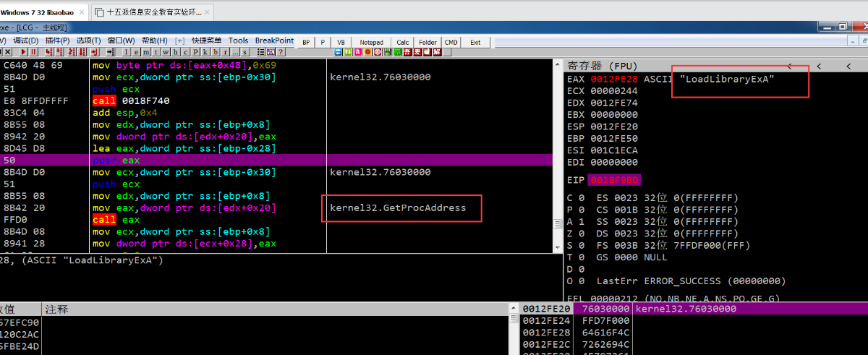Open Windows list with 'w' icon
The width and height of the screenshot is (868, 355).
(x=166, y=52)
